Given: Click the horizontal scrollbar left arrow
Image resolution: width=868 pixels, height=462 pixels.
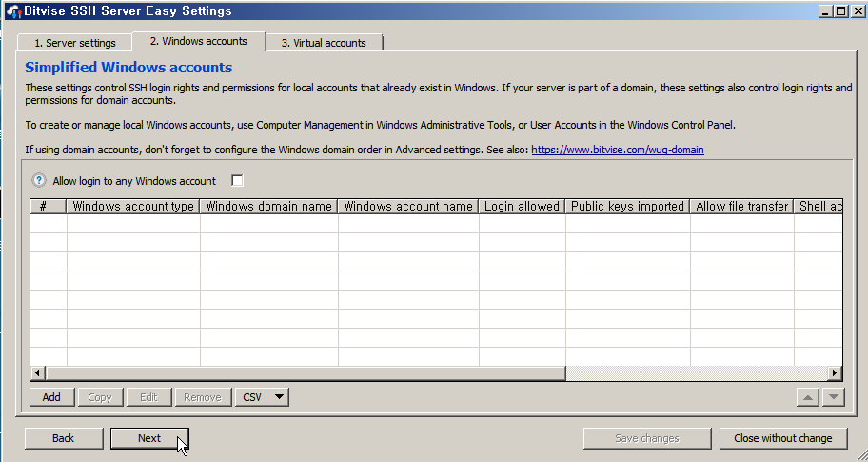Looking at the screenshot, I should click(x=37, y=372).
